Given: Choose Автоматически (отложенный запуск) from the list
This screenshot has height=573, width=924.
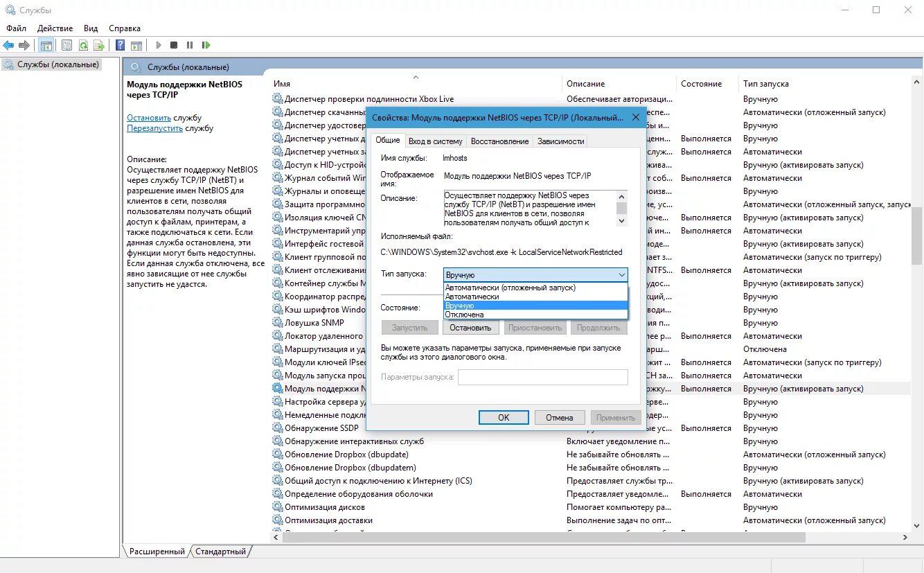Looking at the screenshot, I should [535, 288].
